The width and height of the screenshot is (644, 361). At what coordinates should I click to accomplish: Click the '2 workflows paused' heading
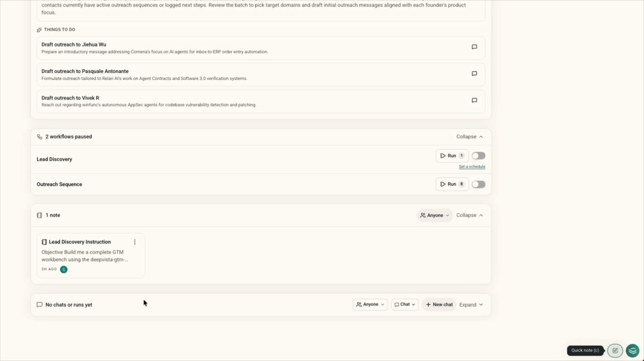point(69,137)
